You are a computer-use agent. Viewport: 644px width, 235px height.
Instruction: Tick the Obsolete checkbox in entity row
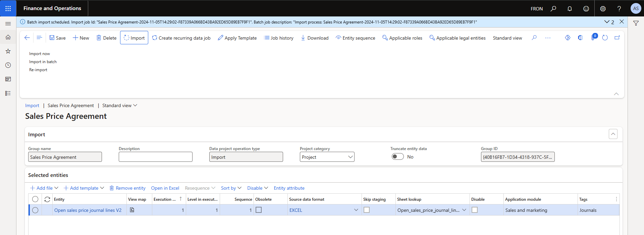coord(259,210)
